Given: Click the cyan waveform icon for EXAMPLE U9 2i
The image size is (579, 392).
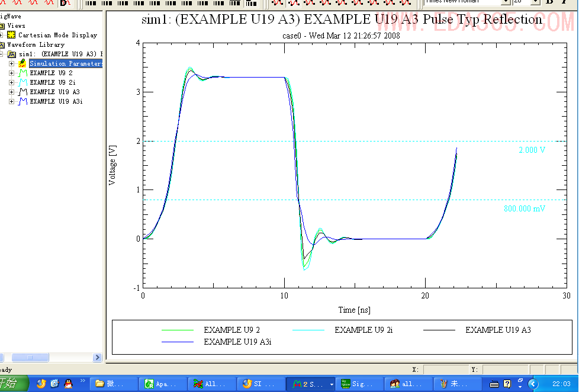Looking at the screenshot, I should pos(23,82).
